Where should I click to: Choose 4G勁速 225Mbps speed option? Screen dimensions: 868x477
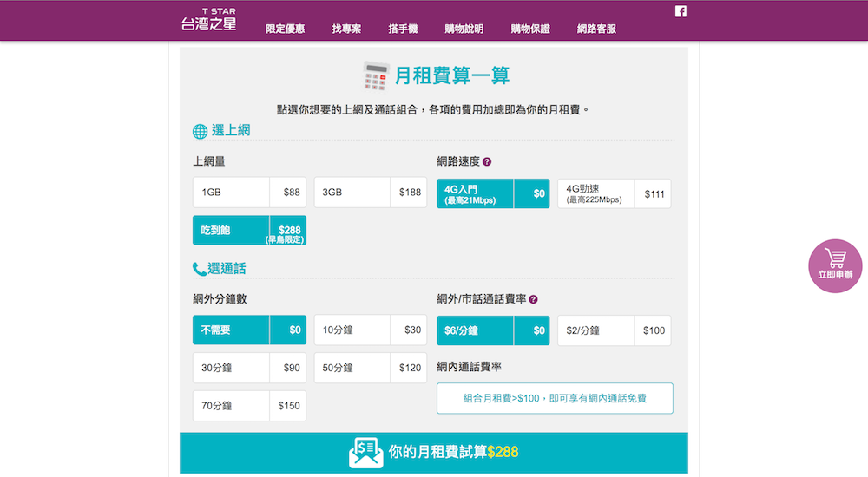pyautogui.click(x=614, y=193)
